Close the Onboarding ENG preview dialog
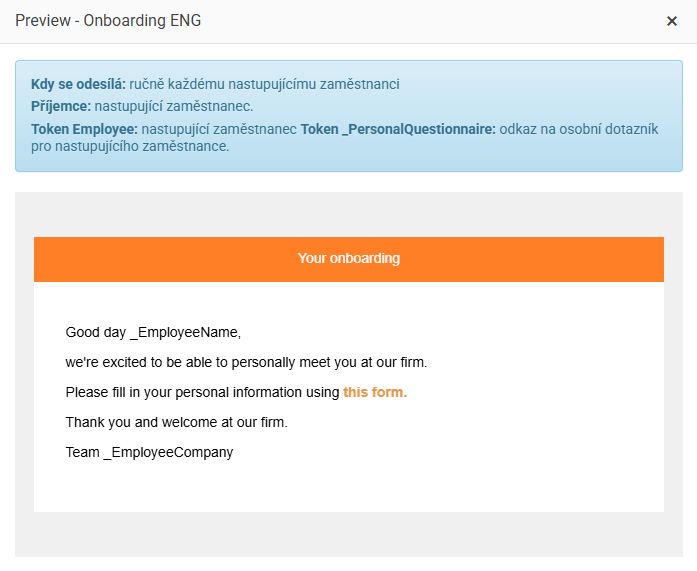 click(x=672, y=21)
